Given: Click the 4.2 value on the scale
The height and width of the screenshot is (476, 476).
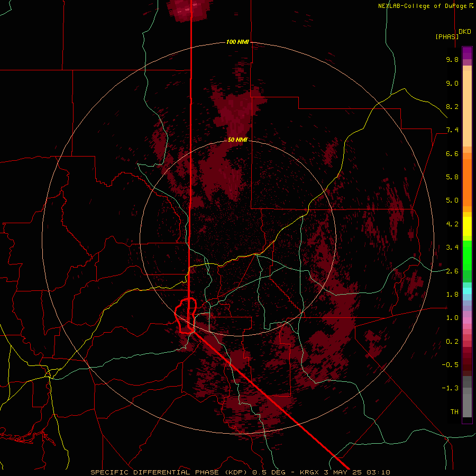Looking at the screenshot, I should pos(452,224).
